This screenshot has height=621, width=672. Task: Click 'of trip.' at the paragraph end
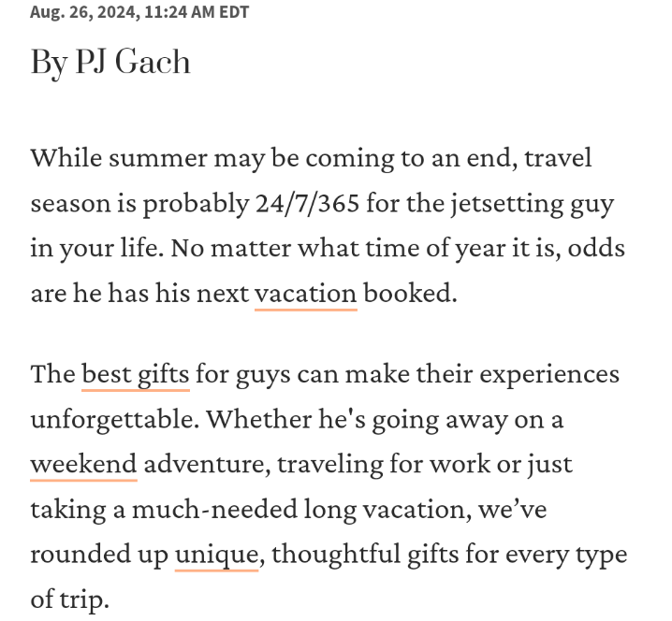click(x=70, y=599)
